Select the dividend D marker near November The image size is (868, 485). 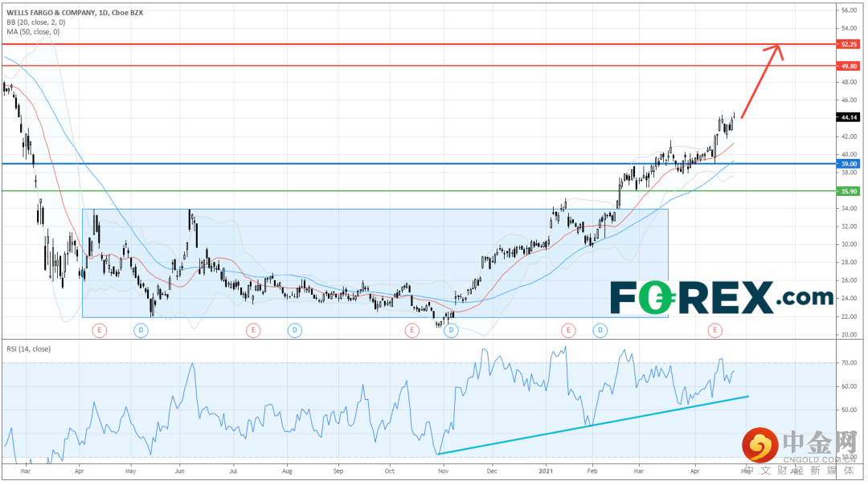(x=451, y=331)
